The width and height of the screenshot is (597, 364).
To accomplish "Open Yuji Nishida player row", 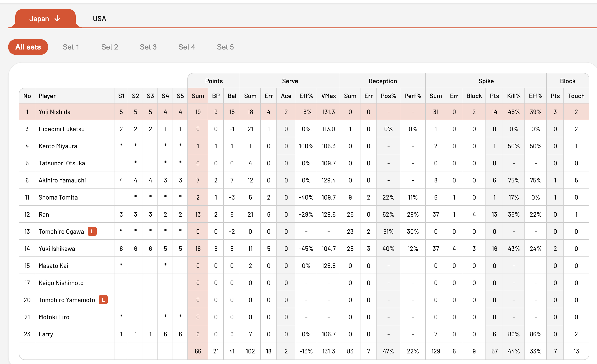I will point(304,112).
